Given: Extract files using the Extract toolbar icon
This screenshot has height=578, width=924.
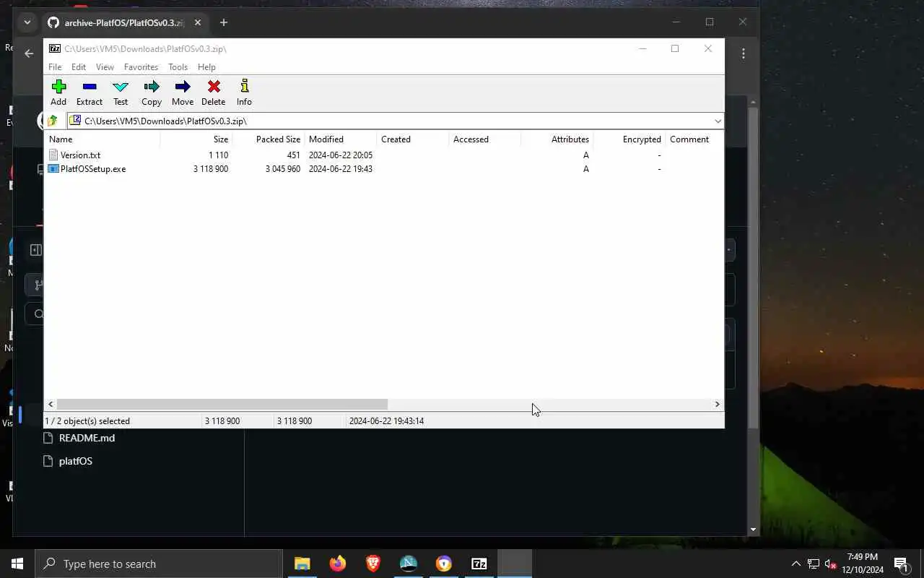Looking at the screenshot, I should click(x=90, y=87).
